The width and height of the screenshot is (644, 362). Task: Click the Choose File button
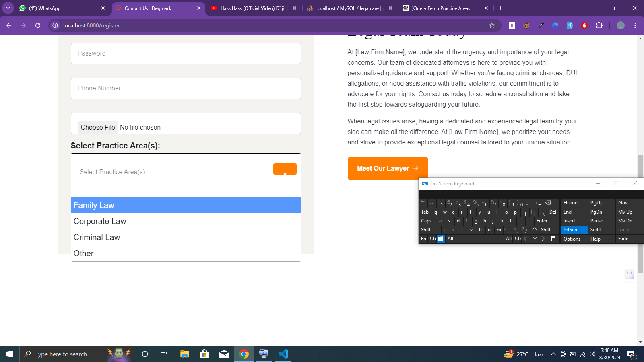tap(98, 127)
